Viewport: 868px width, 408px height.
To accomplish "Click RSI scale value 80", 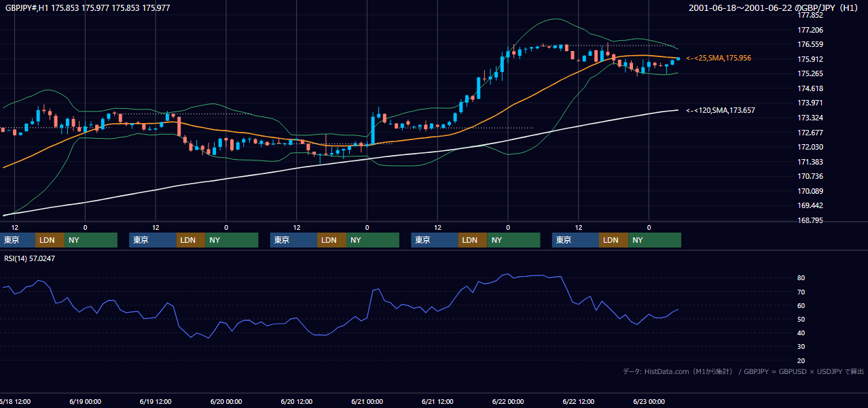I will pos(801,278).
